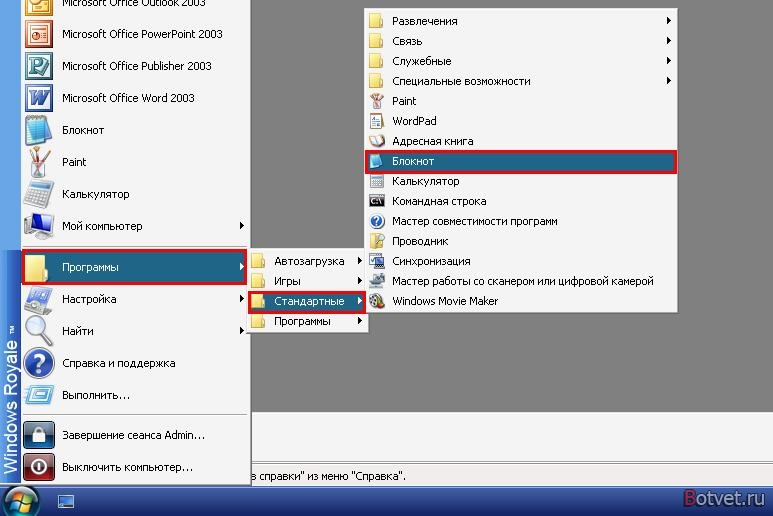Click the Адресная книга icon
This screenshot has width=773, height=516.
pyautogui.click(x=377, y=141)
